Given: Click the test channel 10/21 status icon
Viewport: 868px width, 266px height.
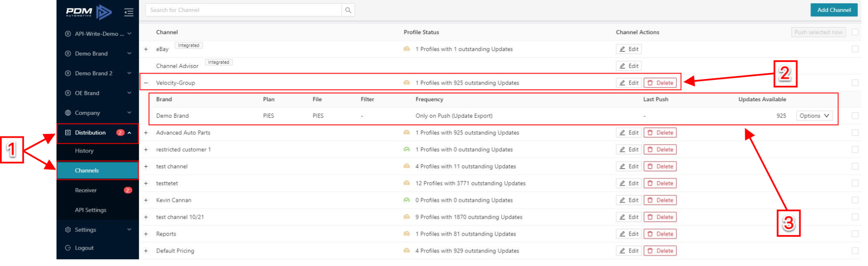Looking at the screenshot, I should point(407,217).
